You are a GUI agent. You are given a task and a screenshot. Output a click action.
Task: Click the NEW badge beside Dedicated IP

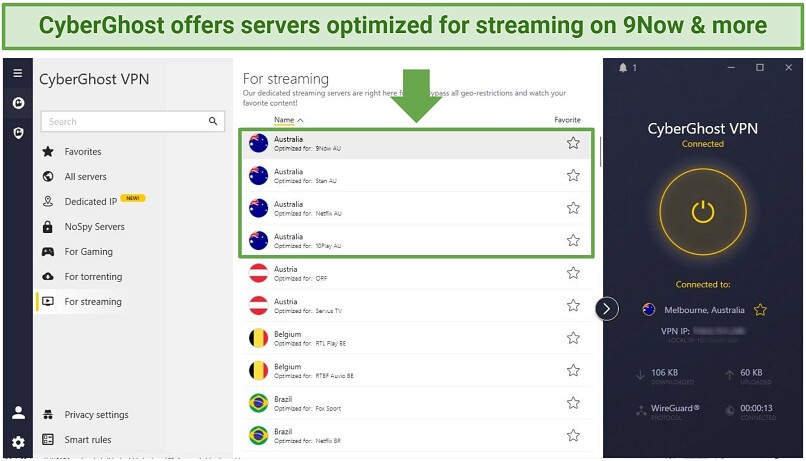[133, 198]
